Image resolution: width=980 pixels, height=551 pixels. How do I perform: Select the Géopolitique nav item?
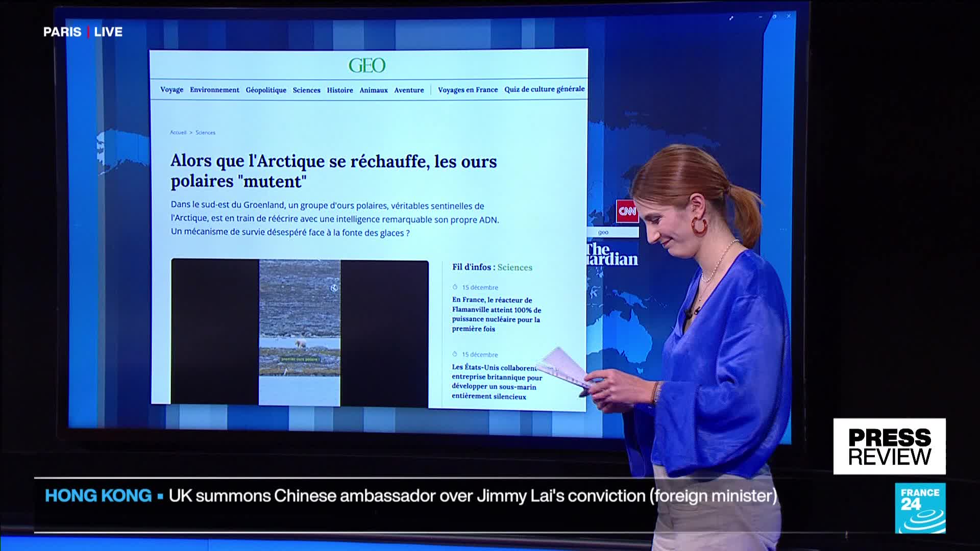(266, 90)
